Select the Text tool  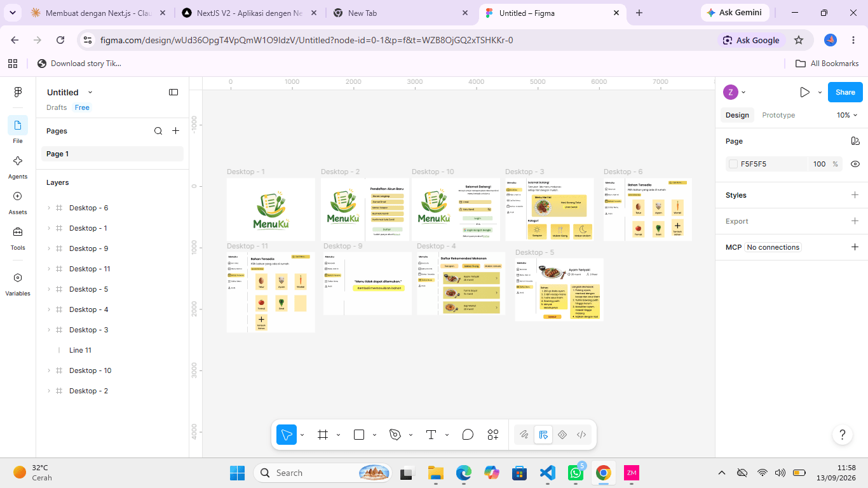click(x=431, y=435)
